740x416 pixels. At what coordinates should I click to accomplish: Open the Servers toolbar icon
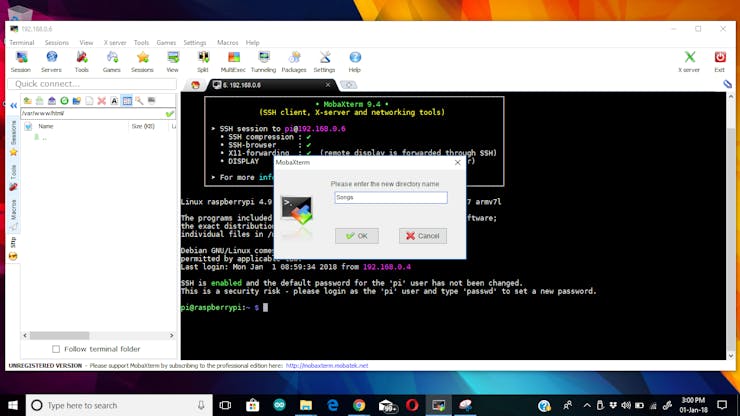click(51, 62)
